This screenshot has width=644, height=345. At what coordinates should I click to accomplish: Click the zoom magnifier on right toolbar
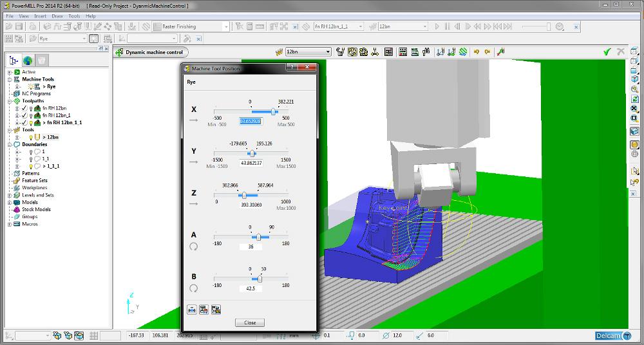(634, 89)
